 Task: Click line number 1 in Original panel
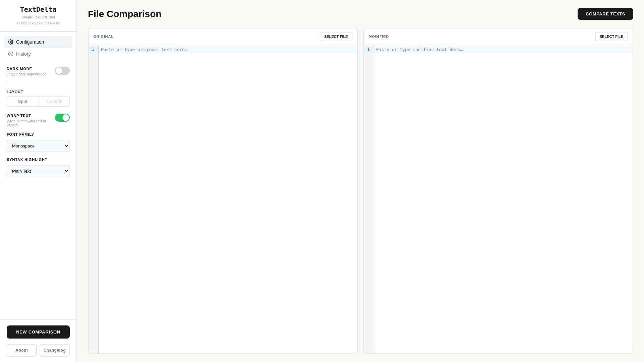(x=93, y=49)
